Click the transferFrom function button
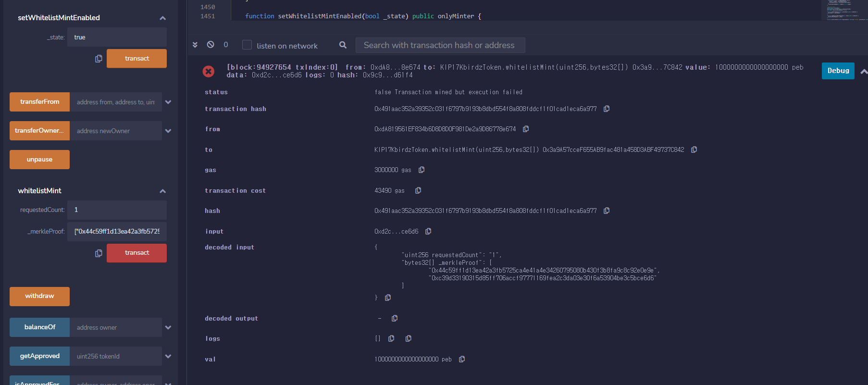This screenshot has width=868, height=385. click(x=39, y=102)
